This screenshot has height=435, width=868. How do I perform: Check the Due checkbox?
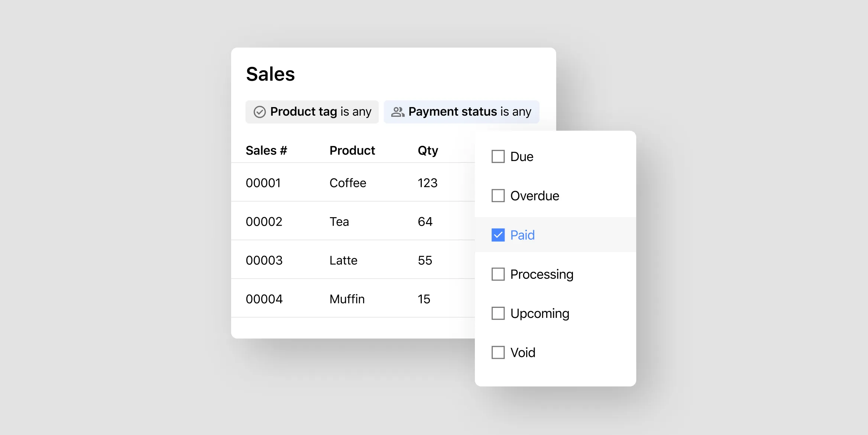498,157
